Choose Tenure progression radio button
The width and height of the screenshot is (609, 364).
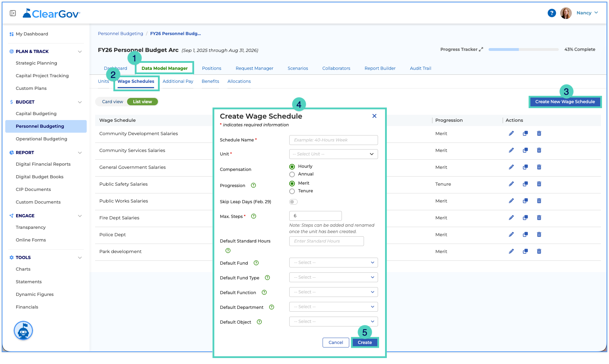(x=292, y=191)
